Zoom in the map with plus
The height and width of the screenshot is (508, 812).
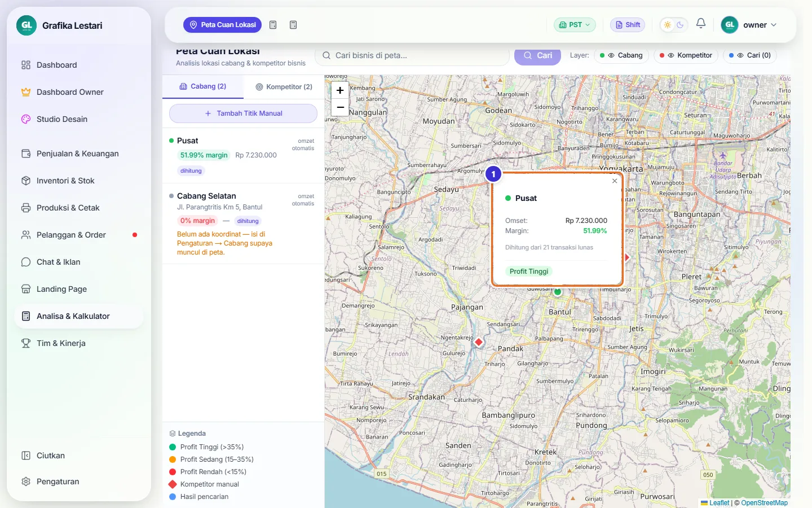pyautogui.click(x=340, y=90)
